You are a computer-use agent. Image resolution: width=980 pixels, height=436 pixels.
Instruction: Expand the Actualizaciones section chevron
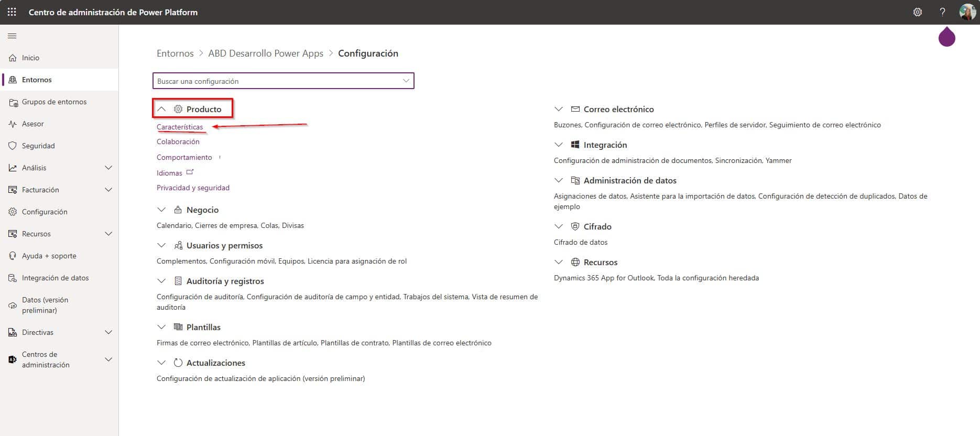[161, 363]
